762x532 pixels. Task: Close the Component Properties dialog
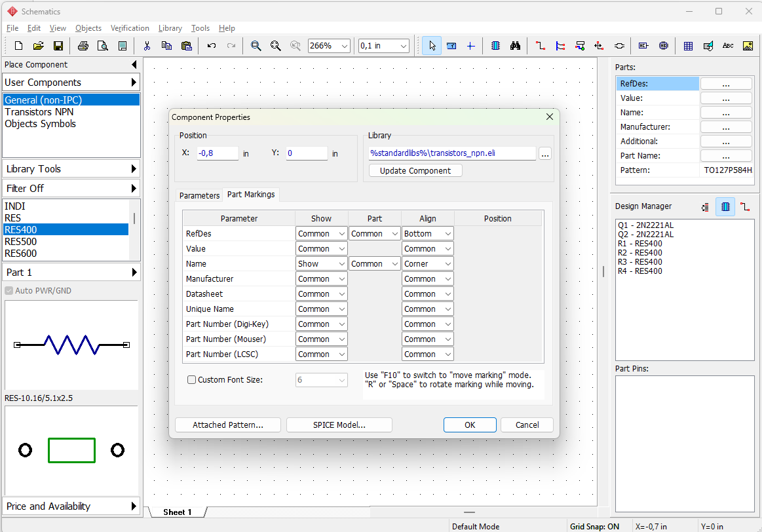(550, 117)
